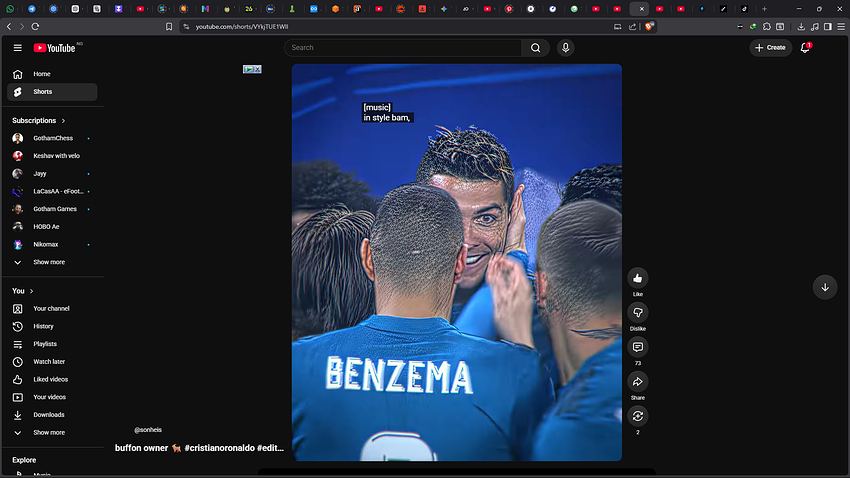This screenshot has width=850, height=478.
Task: Open browser extensions puzzle icon
Action: (767, 27)
